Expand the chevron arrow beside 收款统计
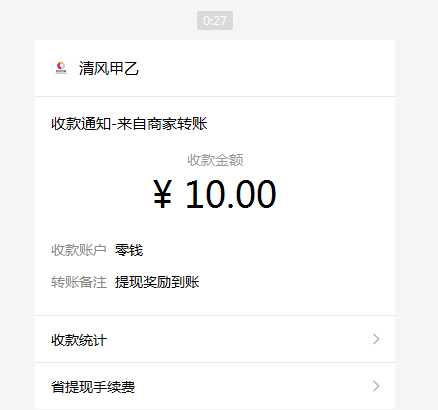 376,339
